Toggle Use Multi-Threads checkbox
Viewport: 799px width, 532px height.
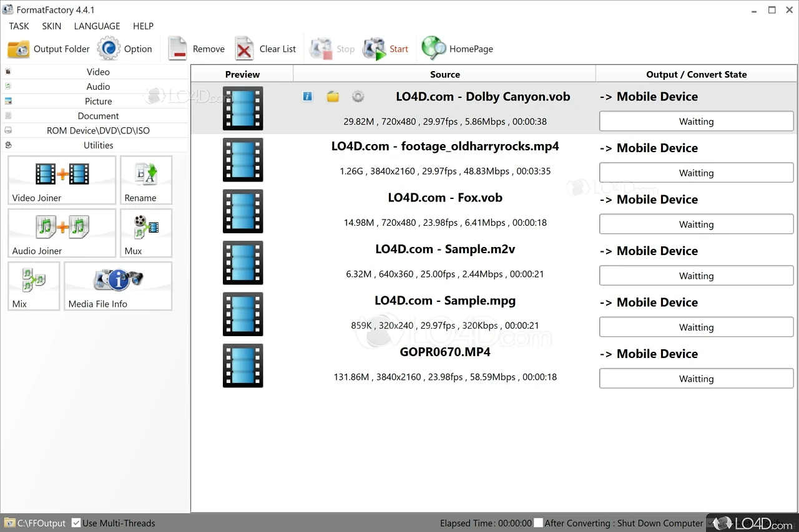point(76,523)
